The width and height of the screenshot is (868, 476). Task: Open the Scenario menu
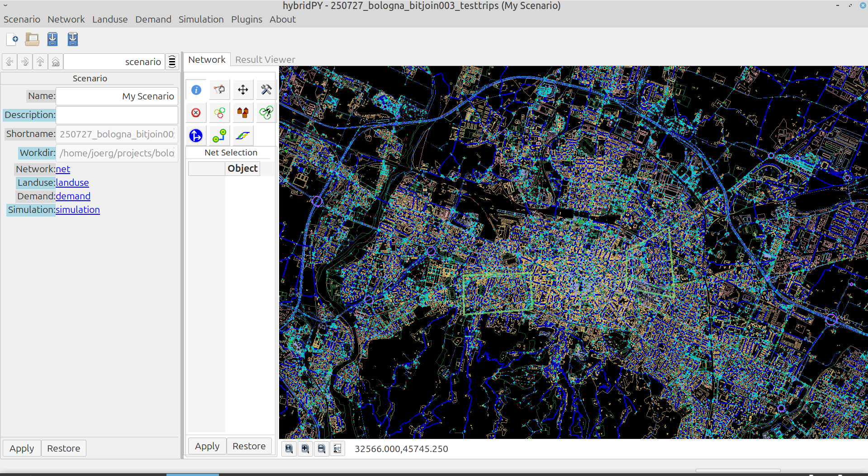point(22,19)
